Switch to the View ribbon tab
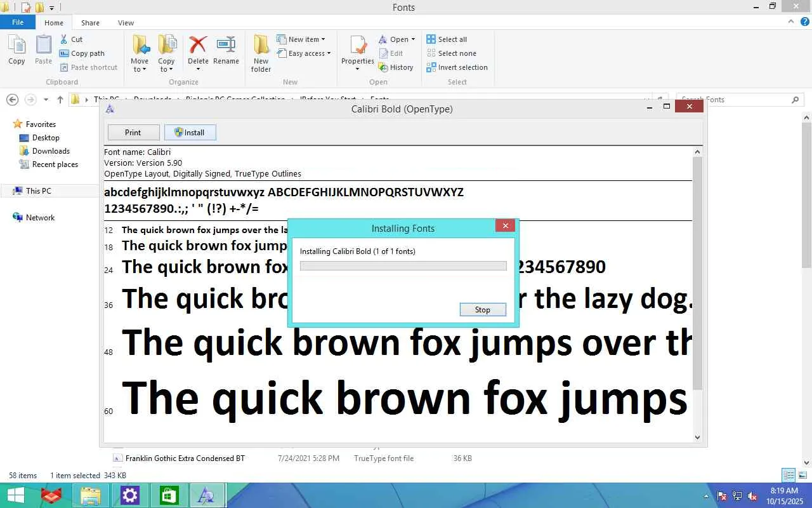Image resolution: width=812 pixels, height=508 pixels. click(126, 23)
